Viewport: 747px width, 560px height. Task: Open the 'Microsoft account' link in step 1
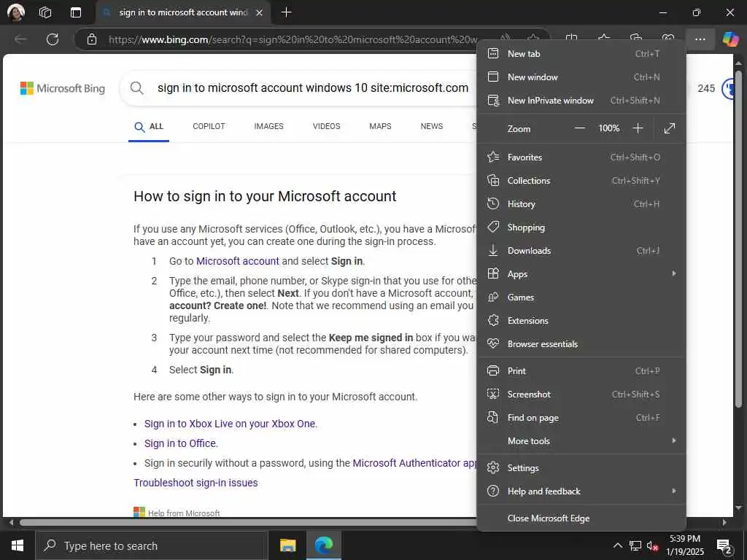238,261
